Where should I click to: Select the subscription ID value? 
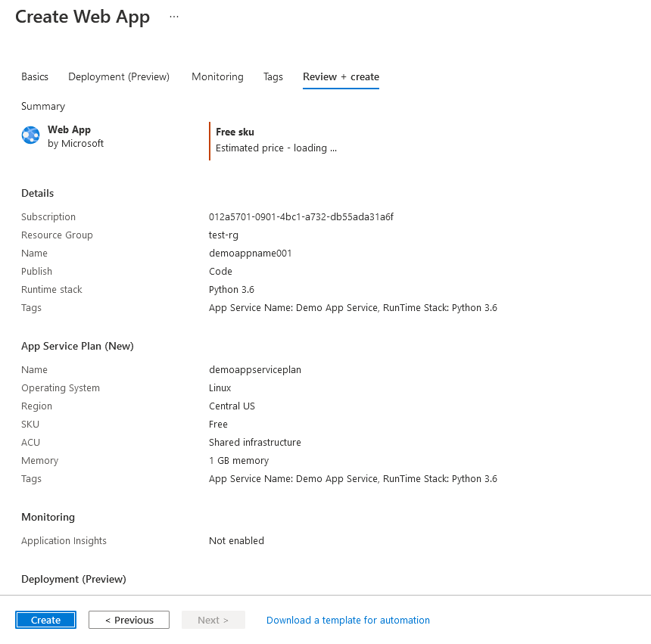tap(300, 216)
